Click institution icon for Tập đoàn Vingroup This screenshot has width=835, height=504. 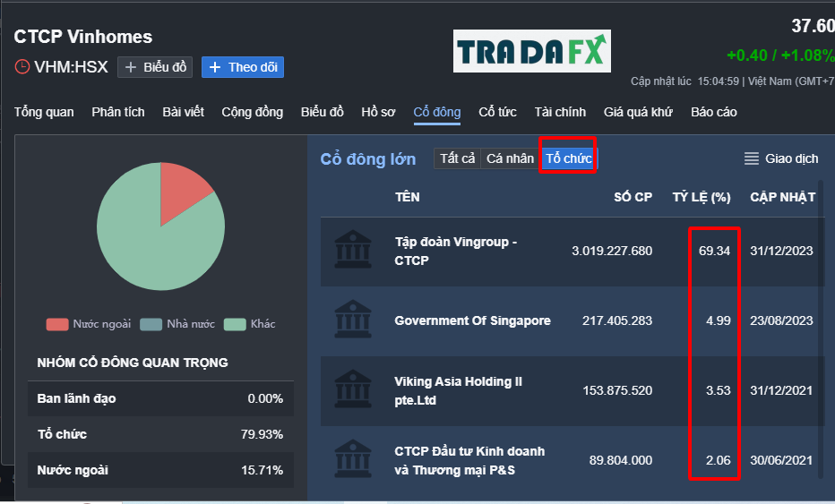pos(353,249)
